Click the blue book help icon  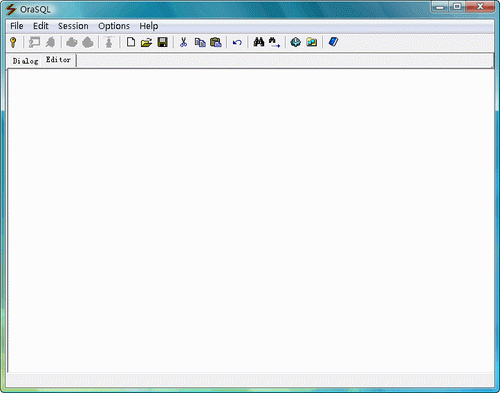point(333,42)
